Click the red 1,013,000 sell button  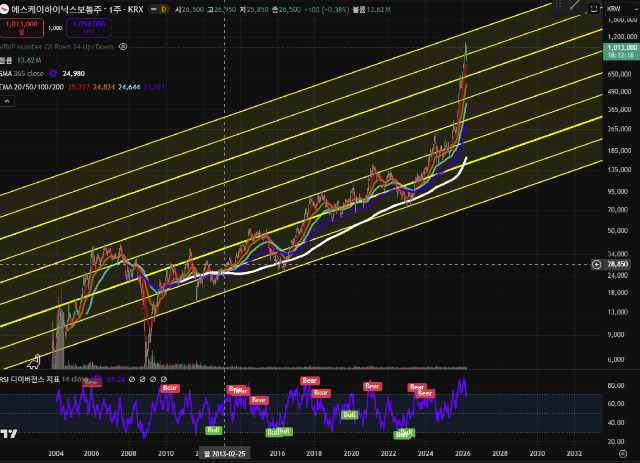coord(22,28)
